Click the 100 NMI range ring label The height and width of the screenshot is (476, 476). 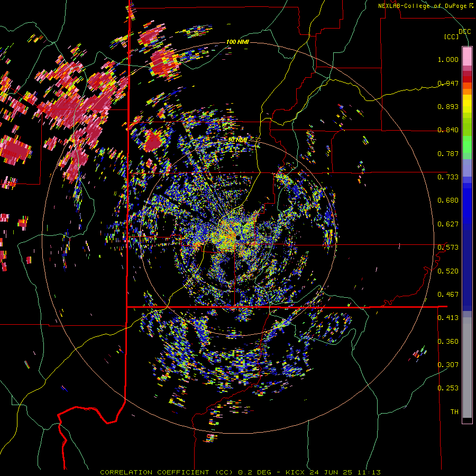pos(237,42)
